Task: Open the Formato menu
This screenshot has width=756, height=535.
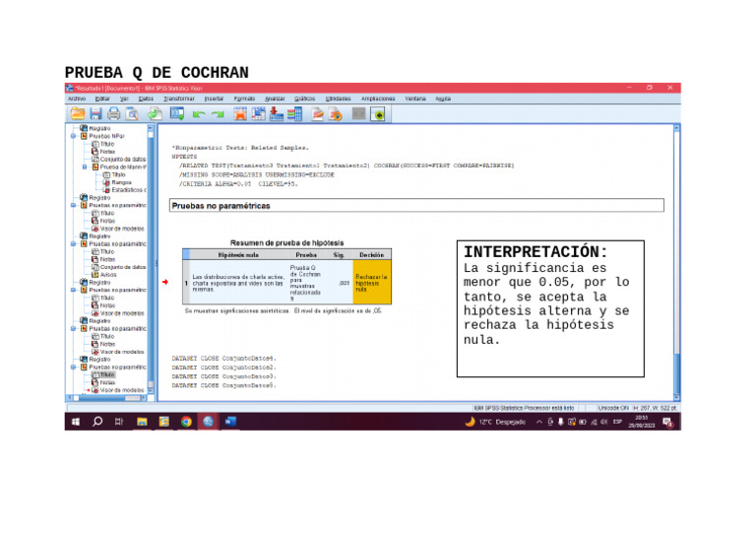Action: [x=244, y=99]
